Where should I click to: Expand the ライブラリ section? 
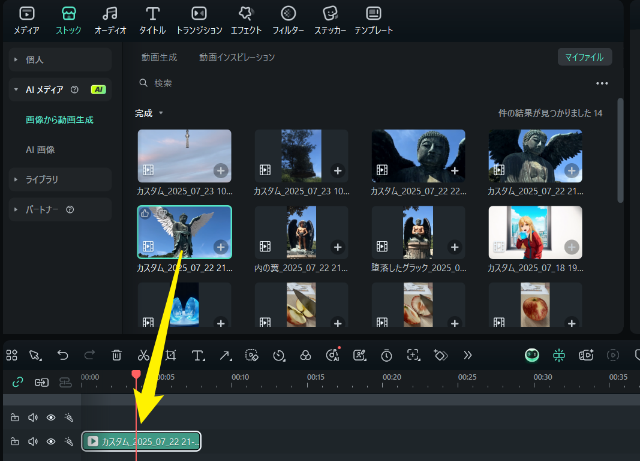tap(60, 179)
